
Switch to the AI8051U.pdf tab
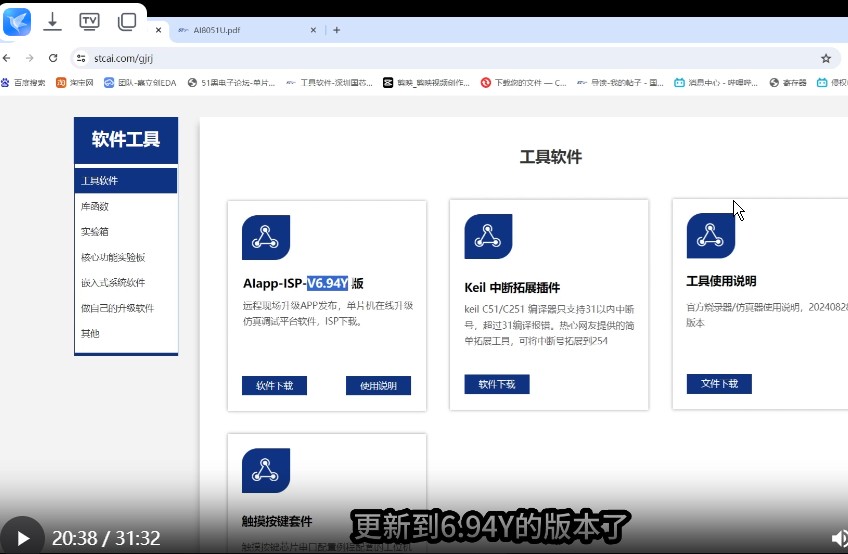216,30
